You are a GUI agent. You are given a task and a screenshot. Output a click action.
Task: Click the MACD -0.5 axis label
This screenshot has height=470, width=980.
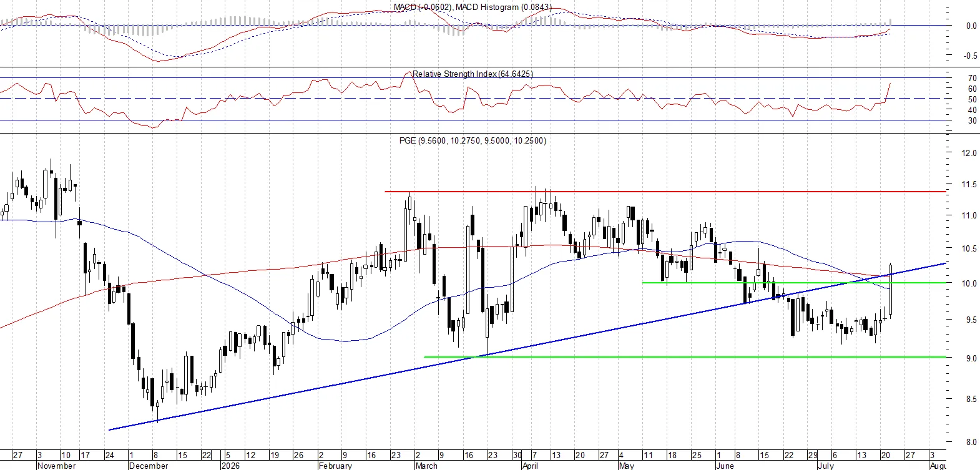pyautogui.click(x=970, y=56)
